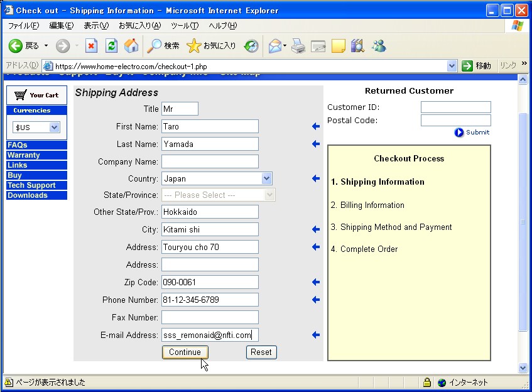Go to Home page icon
Screen dimensions: 532x392
[131, 46]
